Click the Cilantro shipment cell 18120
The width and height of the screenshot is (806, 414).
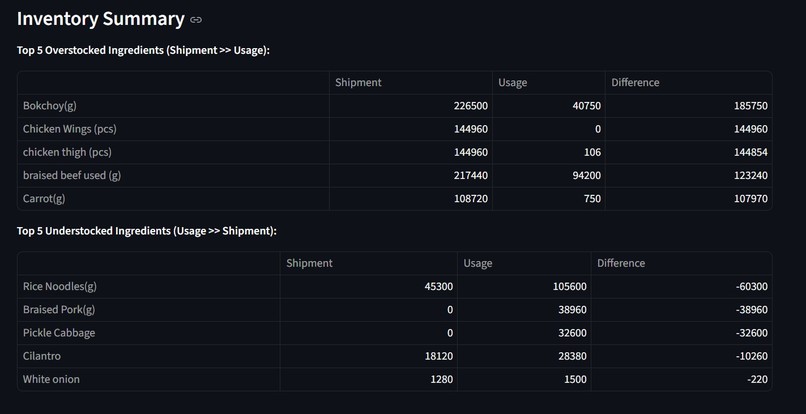(369, 356)
